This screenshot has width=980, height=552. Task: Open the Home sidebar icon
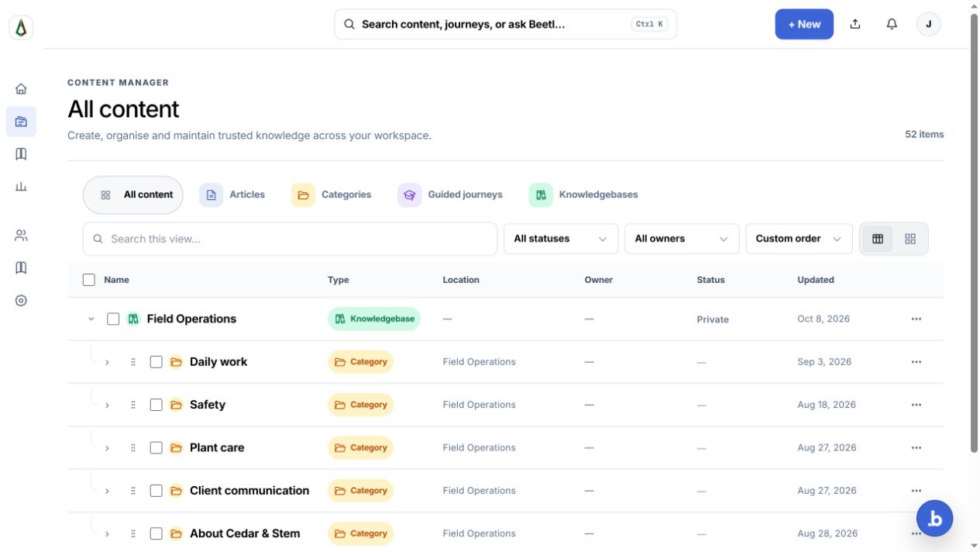[21, 88]
